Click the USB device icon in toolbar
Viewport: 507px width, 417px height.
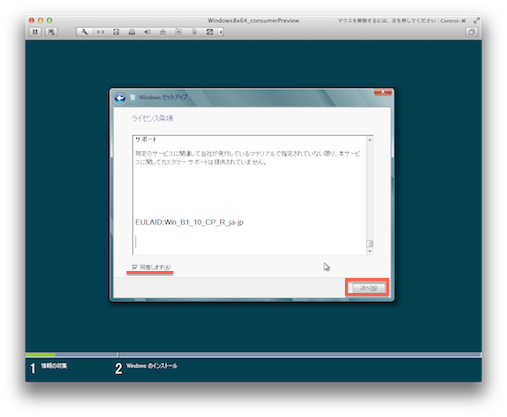click(x=179, y=32)
